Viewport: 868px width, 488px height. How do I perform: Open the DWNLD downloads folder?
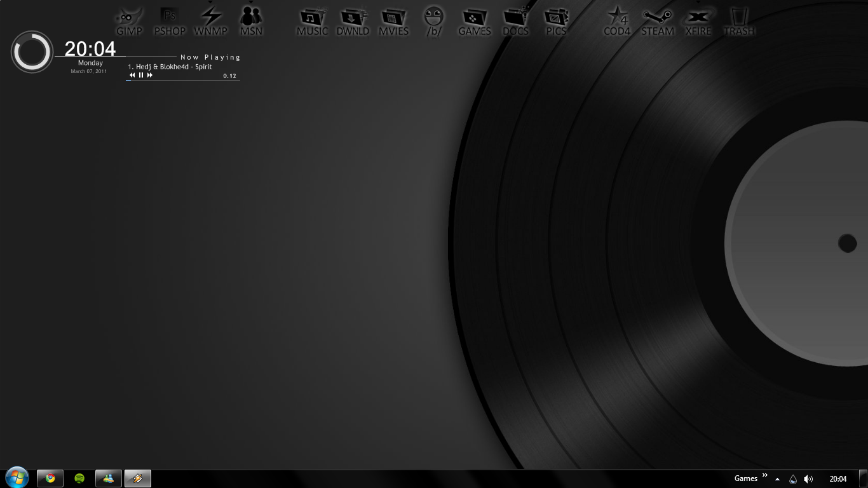[353, 21]
